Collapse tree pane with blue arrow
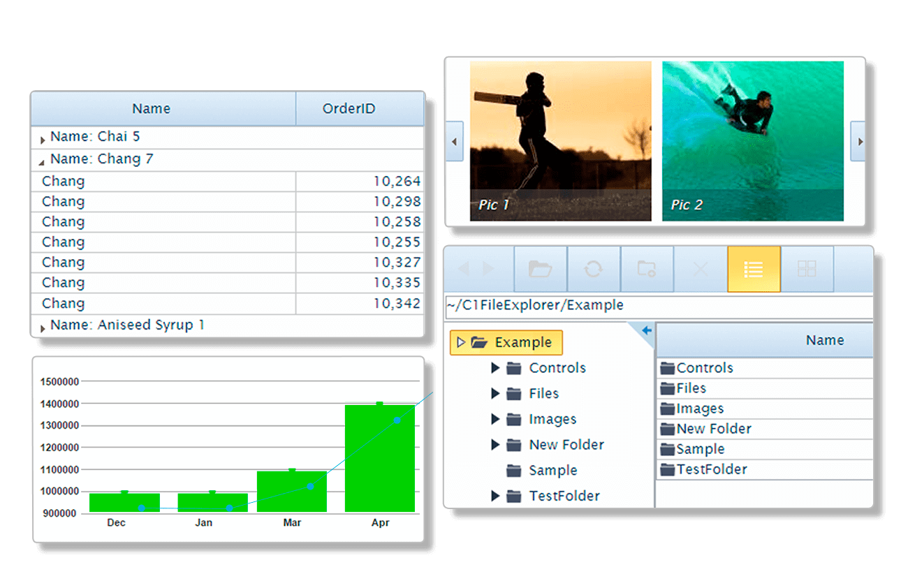 [646, 330]
